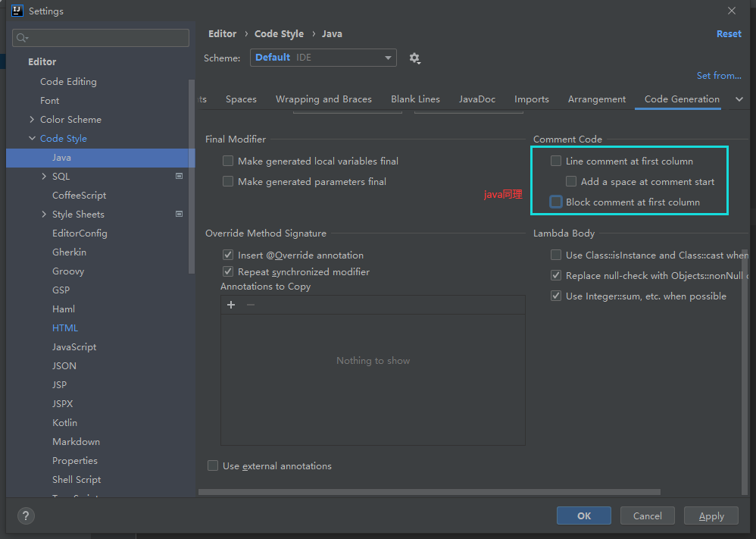Uncheck Insert @Override annotation
This screenshot has height=539, width=756.
click(x=228, y=255)
